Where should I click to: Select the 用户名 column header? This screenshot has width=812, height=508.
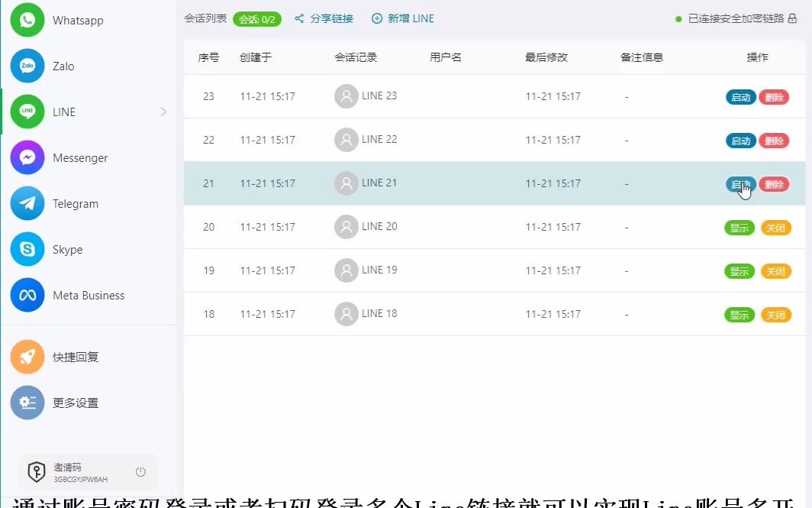(x=445, y=57)
